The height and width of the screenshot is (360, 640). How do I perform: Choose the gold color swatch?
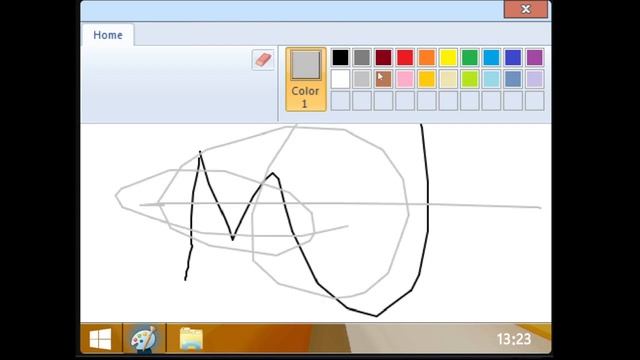(x=427, y=79)
